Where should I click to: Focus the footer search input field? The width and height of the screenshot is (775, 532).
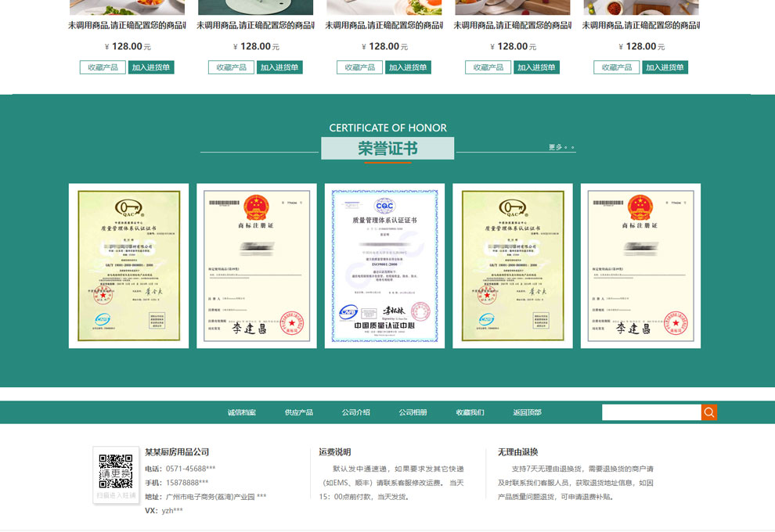(651, 412)
